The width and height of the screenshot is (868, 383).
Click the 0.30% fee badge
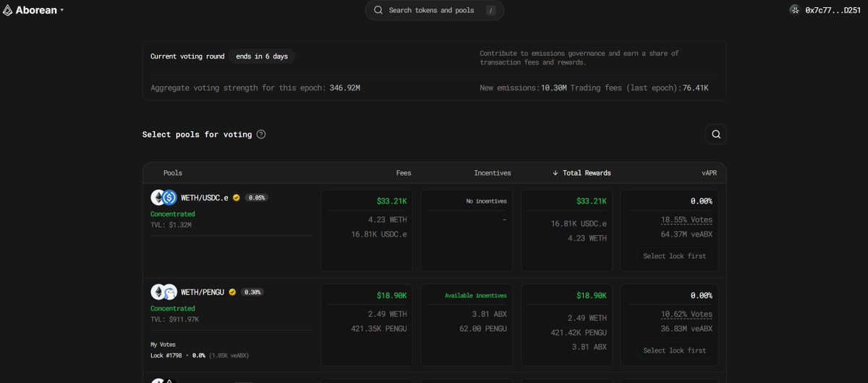252,292
